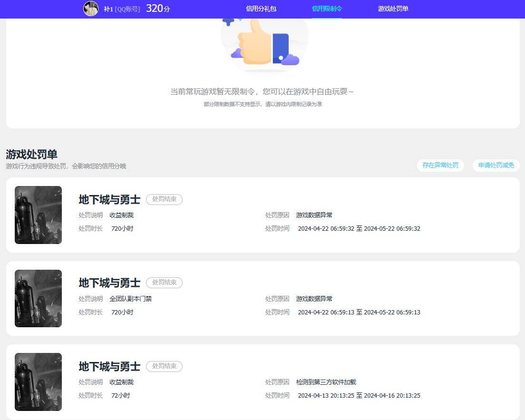The image size is (525, 420).
Task: Click the 收益制裁 penalty description text
Action: [121, 215]
